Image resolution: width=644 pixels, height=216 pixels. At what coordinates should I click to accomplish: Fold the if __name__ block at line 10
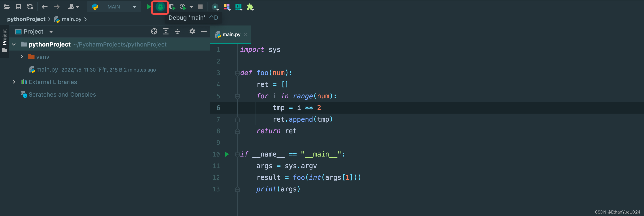click(237, 155)
